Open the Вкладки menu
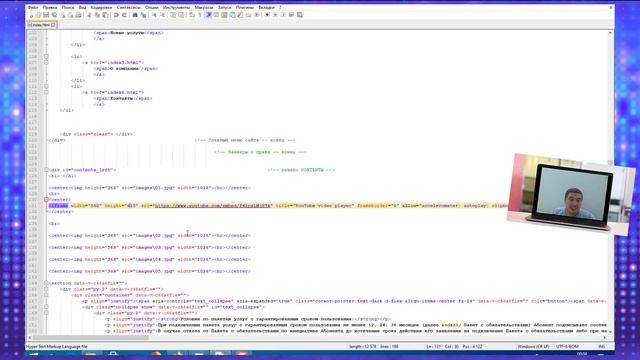The image size is (640, 360). 267,7
